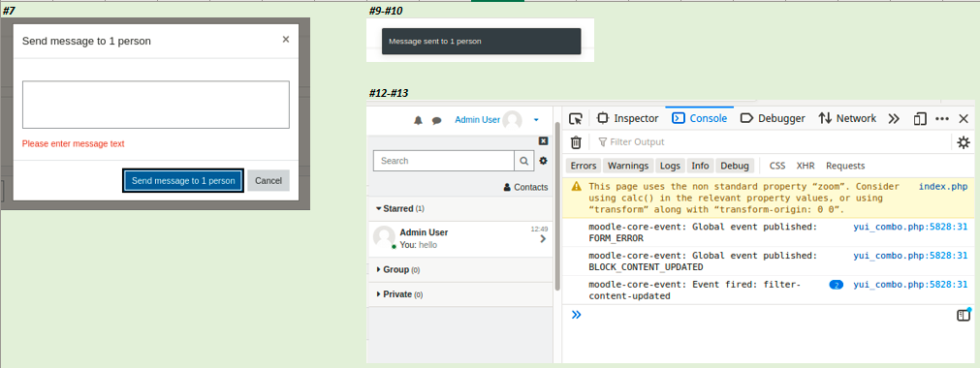Open messaging settings gear icon
This screenshot has height=368, width=980.
pyautogui.click(x=543, y=161)
